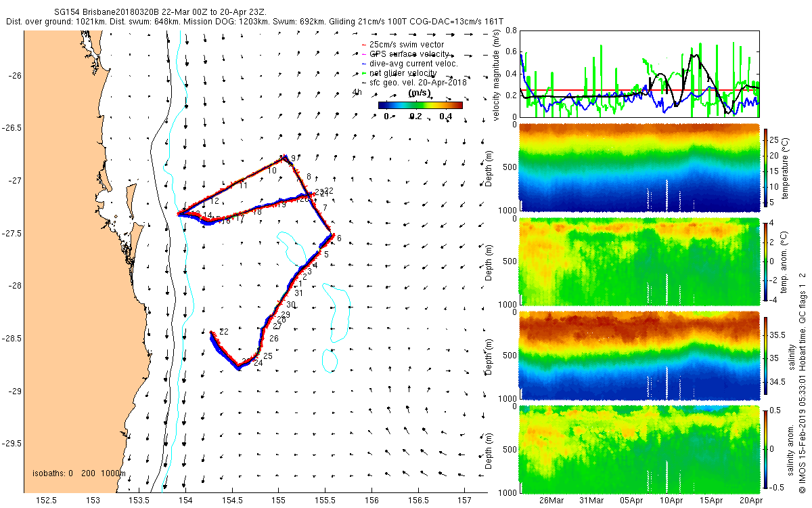Click track day marker '12' on the glider path
The height and width of the screenshot is (508, 812).
(215, 201)
